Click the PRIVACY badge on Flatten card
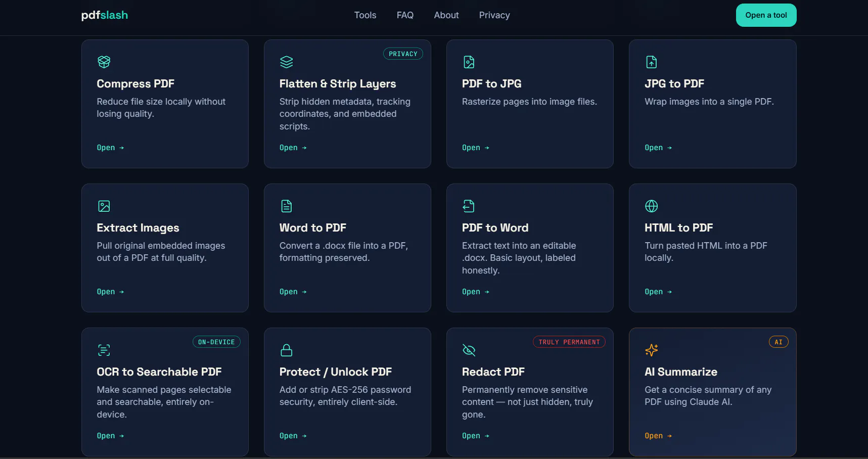The image size is (868, 459). 403,54
